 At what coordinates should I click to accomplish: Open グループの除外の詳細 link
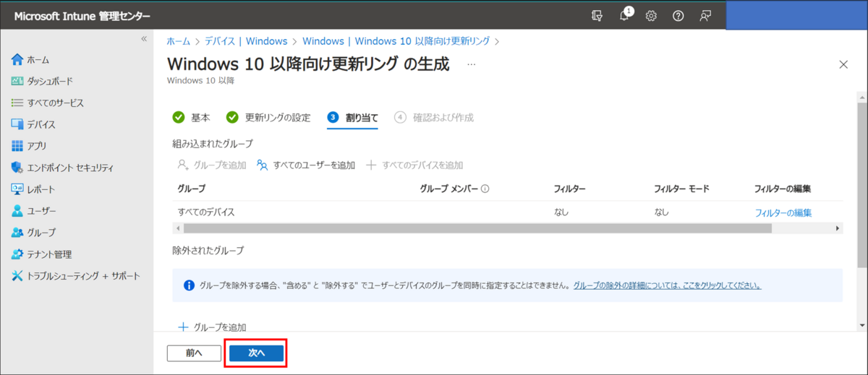pos(667,285)
